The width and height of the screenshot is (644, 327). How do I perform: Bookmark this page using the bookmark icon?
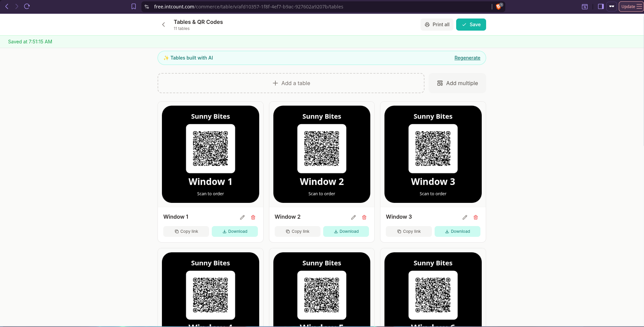tap(134, 6)
